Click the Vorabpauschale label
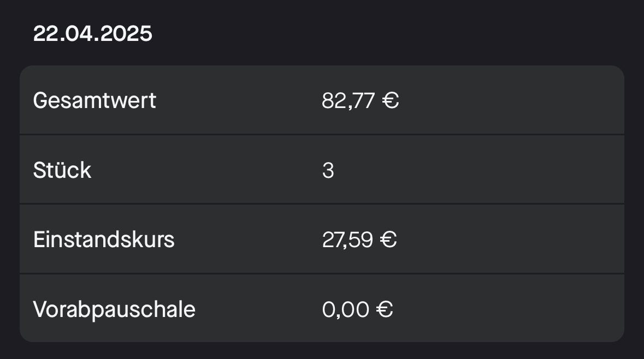 tap(114, 309)
